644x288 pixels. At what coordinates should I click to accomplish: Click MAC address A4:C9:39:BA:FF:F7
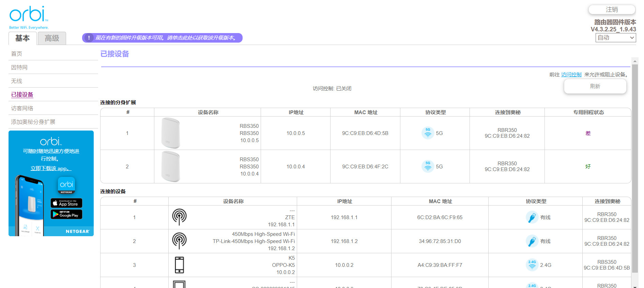point(440,265)
